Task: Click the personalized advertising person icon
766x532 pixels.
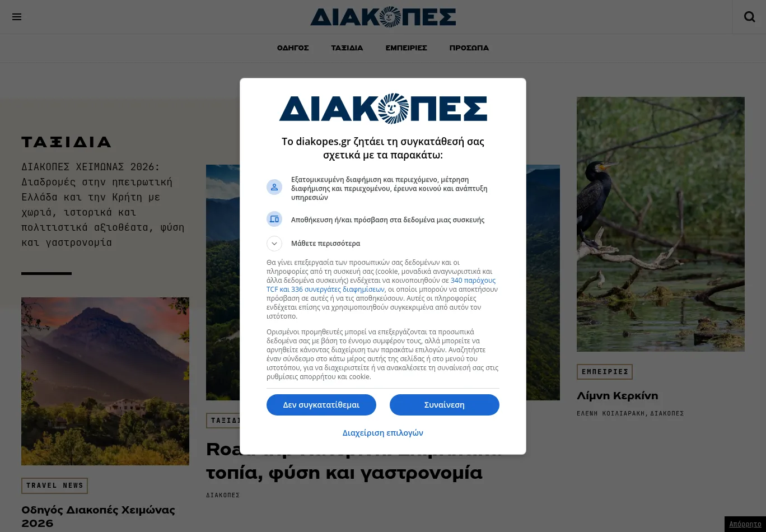Action: (274, 187)
